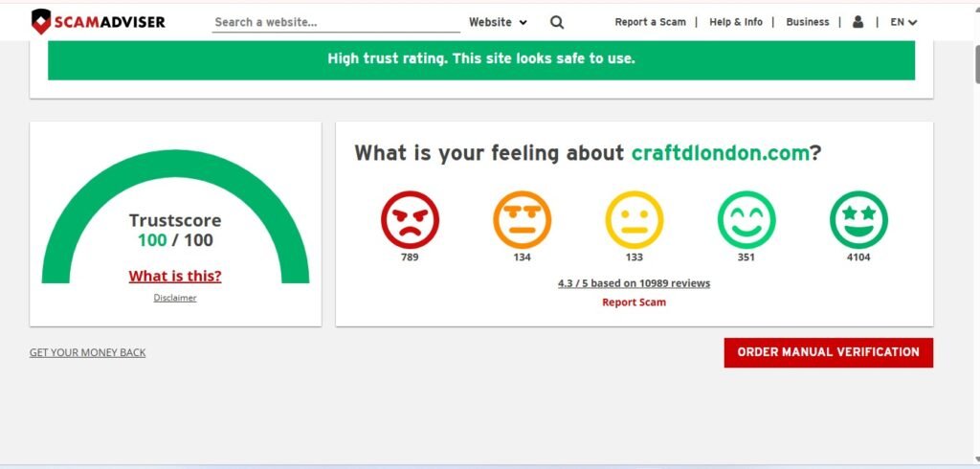Click the red Report Scam link
This screenshot has width=980, height=469.
point(634,302)
